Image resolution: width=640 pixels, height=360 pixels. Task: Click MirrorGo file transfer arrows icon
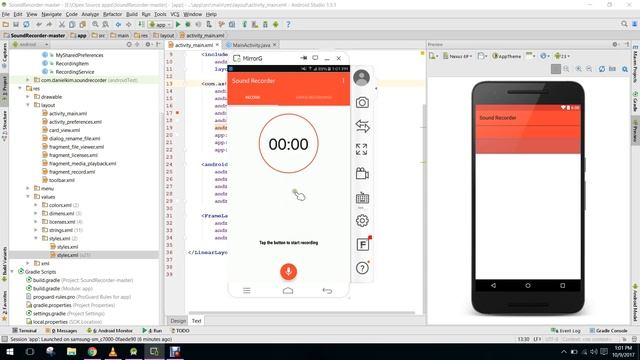[x=362, y=126]
